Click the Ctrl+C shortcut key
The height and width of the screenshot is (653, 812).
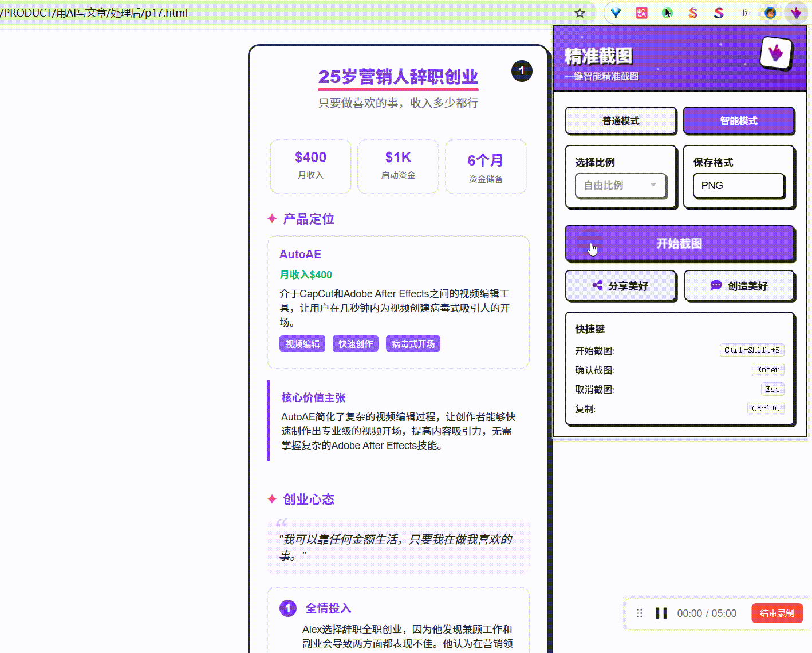coord(766,408)
